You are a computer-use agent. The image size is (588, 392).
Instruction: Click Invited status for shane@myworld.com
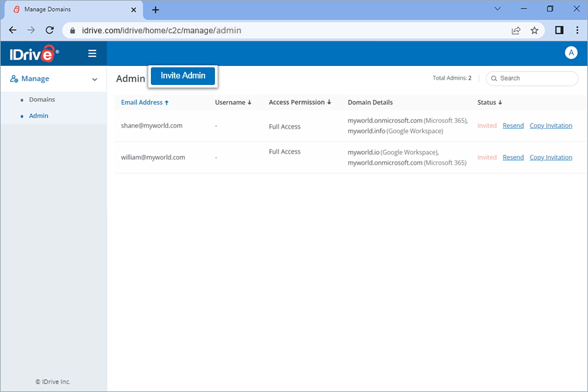(x=487, y=125)
